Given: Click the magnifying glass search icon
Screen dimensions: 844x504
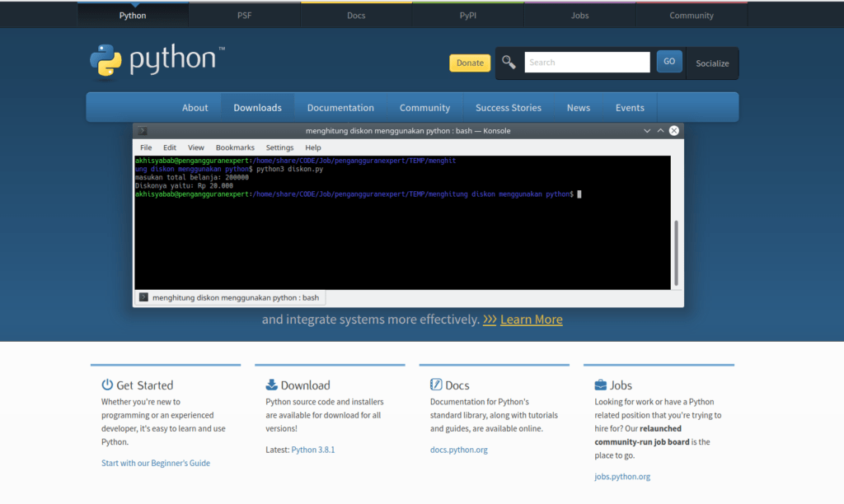Looking at the screenshot, I should click(509, 61).
